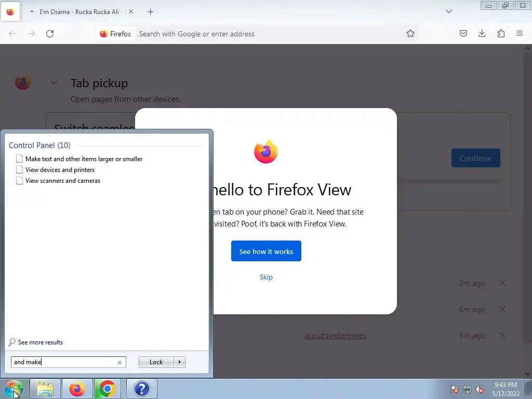
Task: Open the Firefox View pinned tab icon
Action: [10, 12]
